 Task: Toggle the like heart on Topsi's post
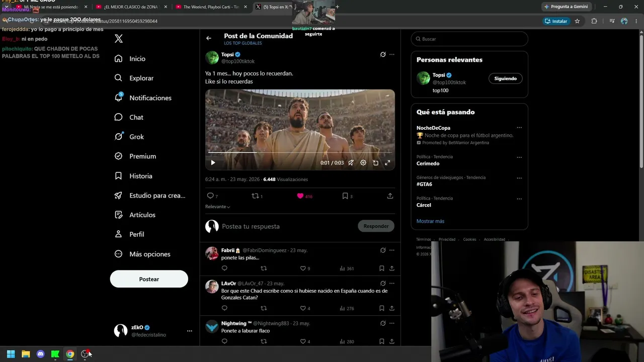coord(300,196)
